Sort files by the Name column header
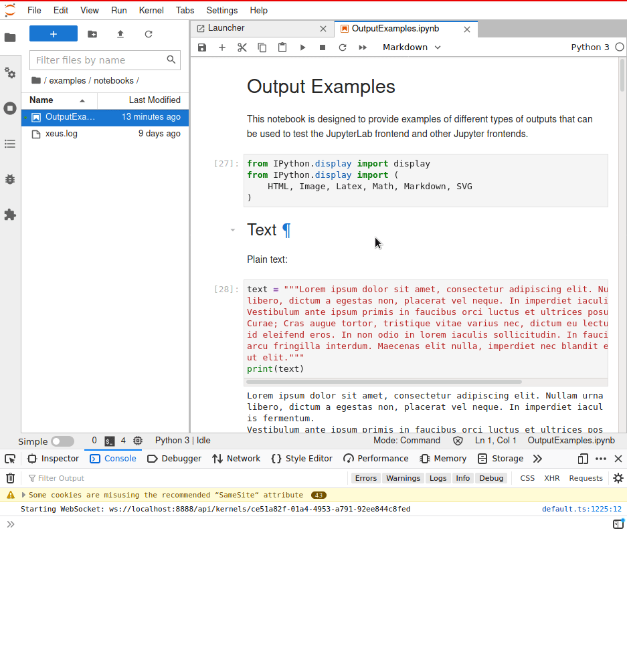The height and width of the screenshot is (672, 627). point(59,100)
